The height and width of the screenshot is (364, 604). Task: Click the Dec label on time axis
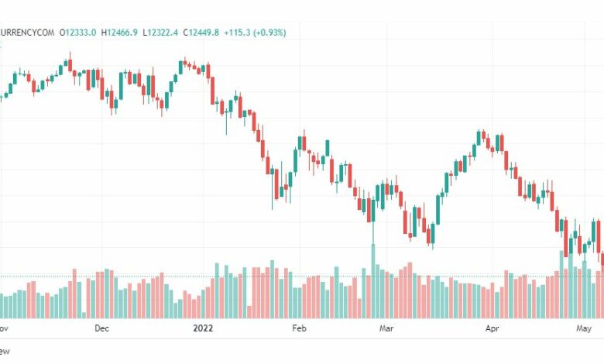pyautogui.click(x=101, y=328)
